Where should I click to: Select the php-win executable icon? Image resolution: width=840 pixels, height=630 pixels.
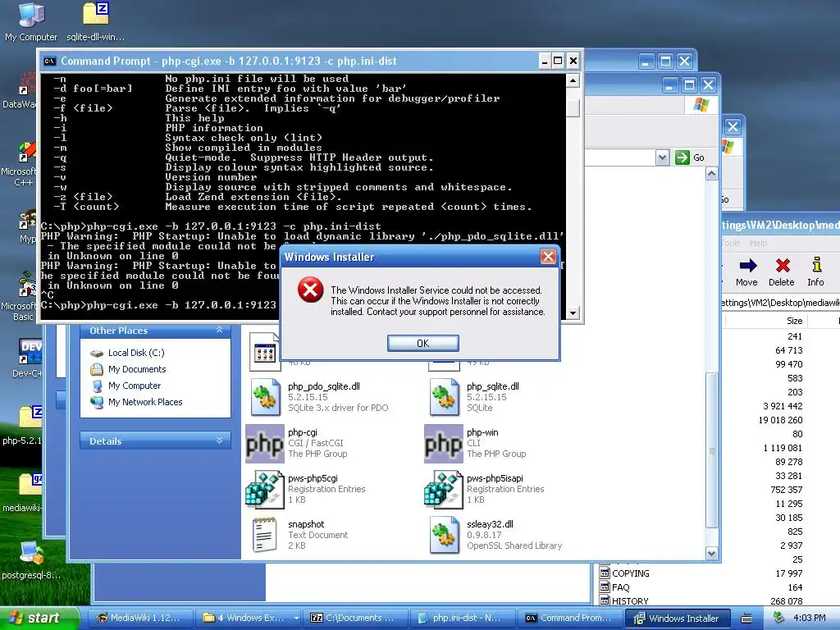(444, 444)
